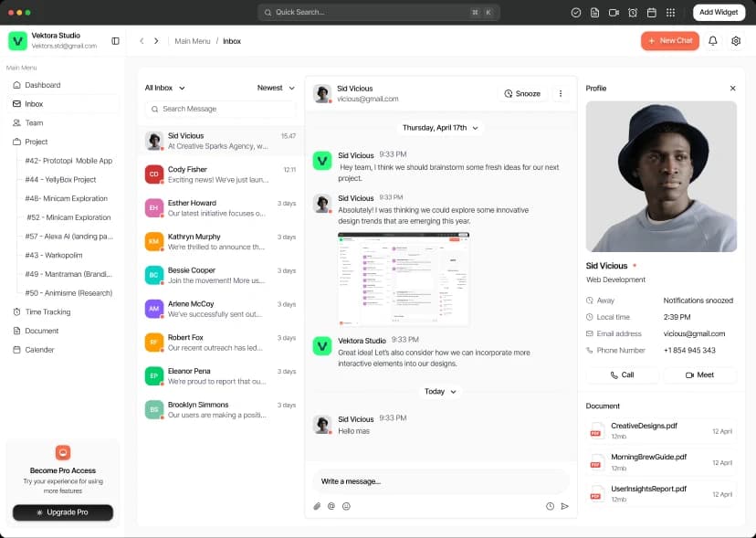This screenshot has height=538, width=756.
Task: Schedule message using the clock icon in composer
Action: tap(549, 506)
